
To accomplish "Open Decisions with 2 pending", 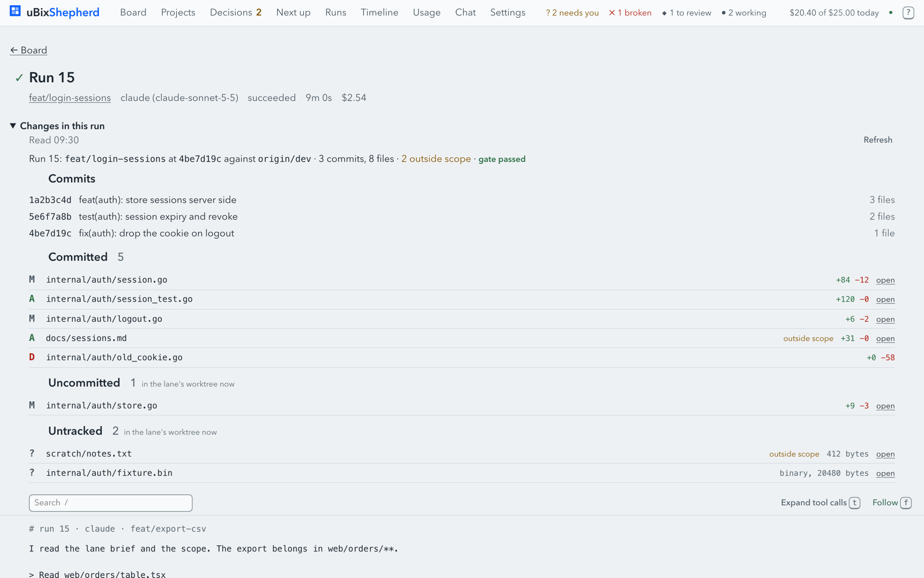I will 236,12.
